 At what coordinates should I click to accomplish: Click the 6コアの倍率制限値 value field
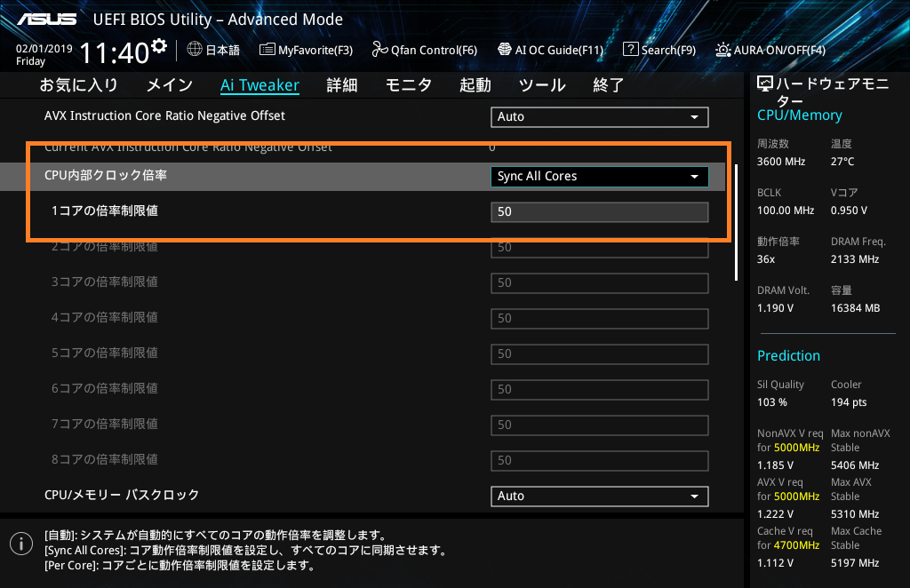point(600,390)
